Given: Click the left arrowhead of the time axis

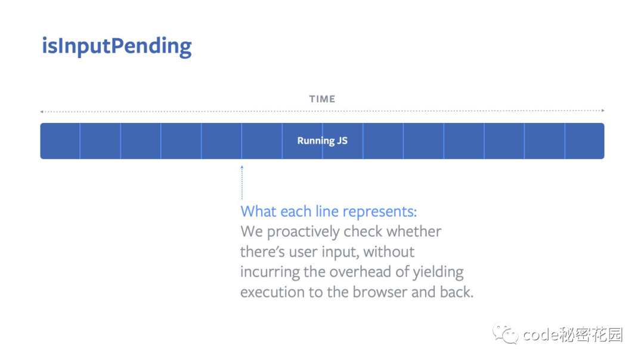Looking at the screenshot, I should pos(42,112).
